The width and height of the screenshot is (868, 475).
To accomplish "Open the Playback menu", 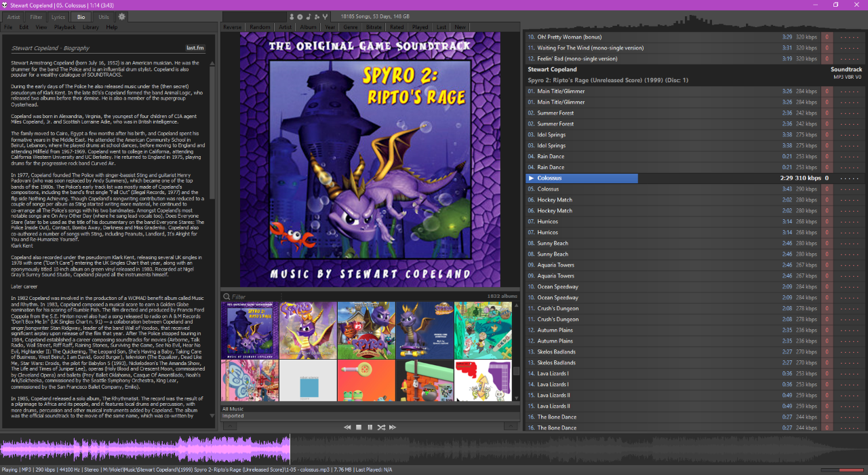I will coord(65,27).
